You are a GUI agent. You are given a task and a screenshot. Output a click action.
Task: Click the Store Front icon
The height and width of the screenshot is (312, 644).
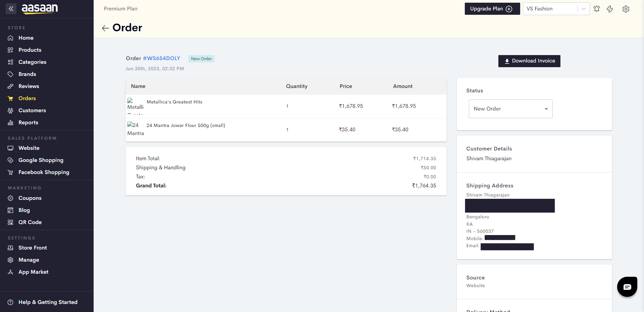pos(10,248)
